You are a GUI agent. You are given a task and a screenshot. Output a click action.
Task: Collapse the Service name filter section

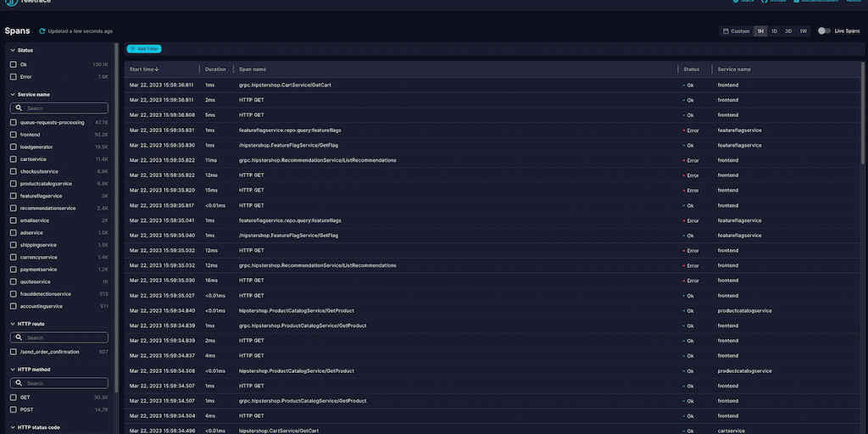12,94
